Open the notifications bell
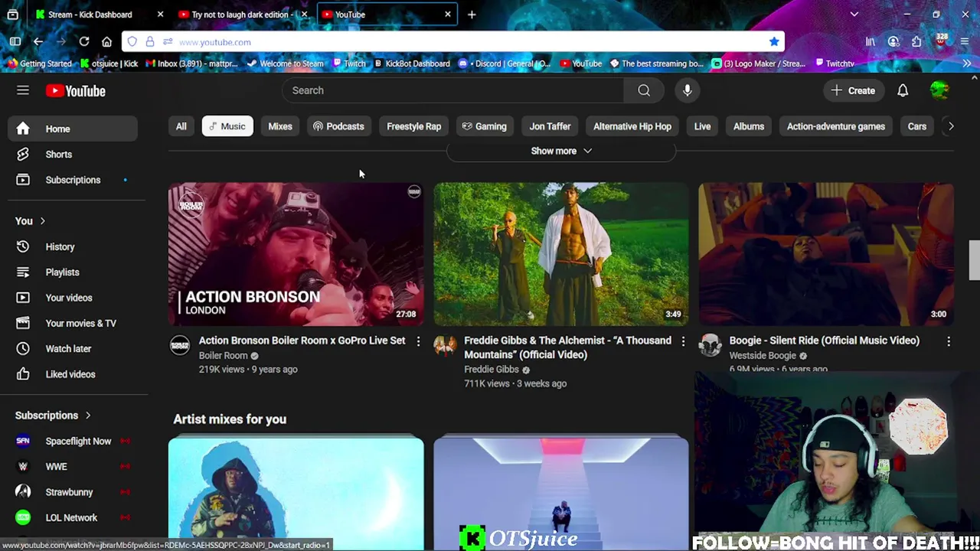This screenshot has width=980, height=551. [903, 90]
